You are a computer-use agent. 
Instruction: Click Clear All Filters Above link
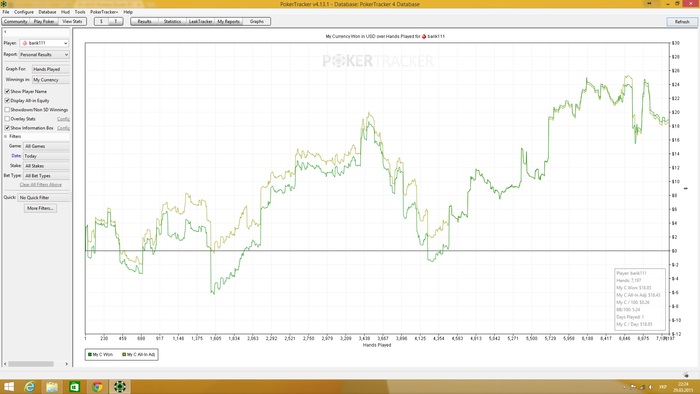click(41, 184)
